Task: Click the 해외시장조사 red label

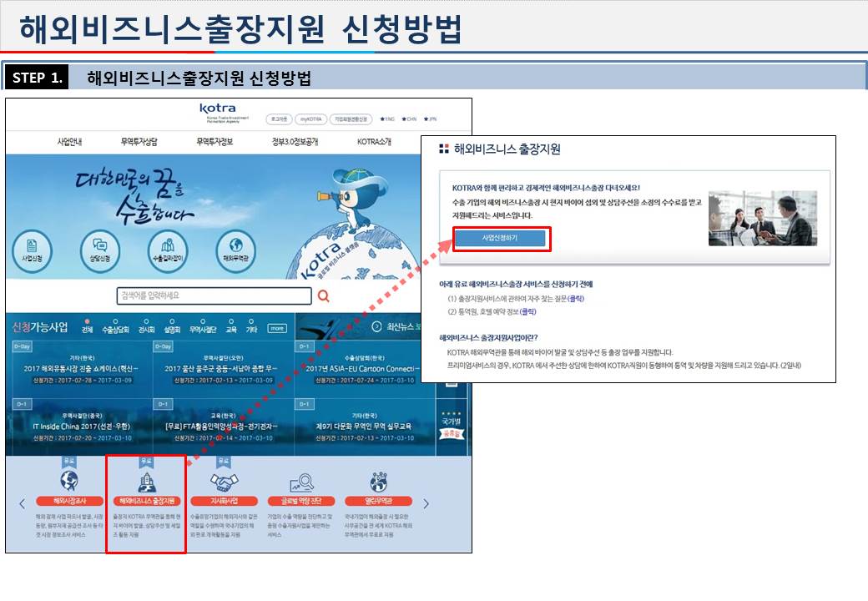Action: (70, 501)
